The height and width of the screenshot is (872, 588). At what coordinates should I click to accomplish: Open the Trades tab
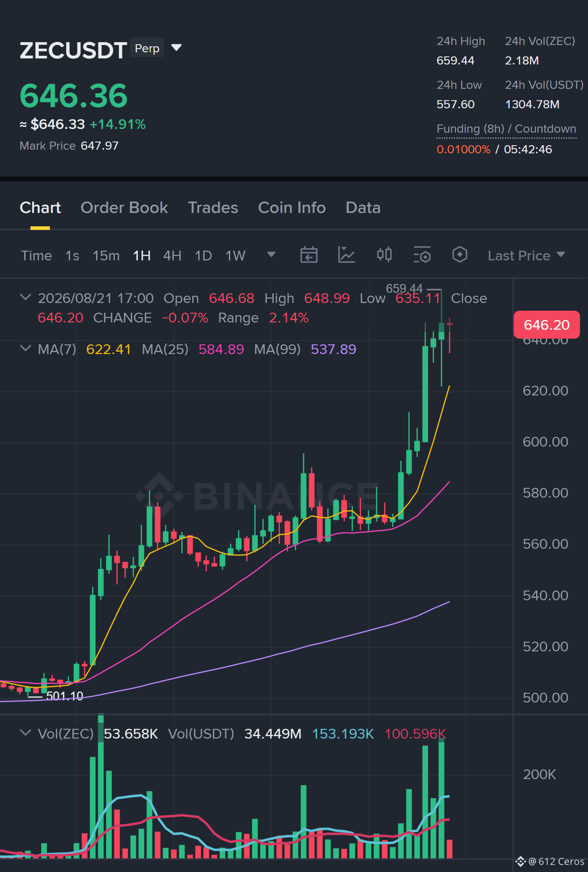pos(213,208)
